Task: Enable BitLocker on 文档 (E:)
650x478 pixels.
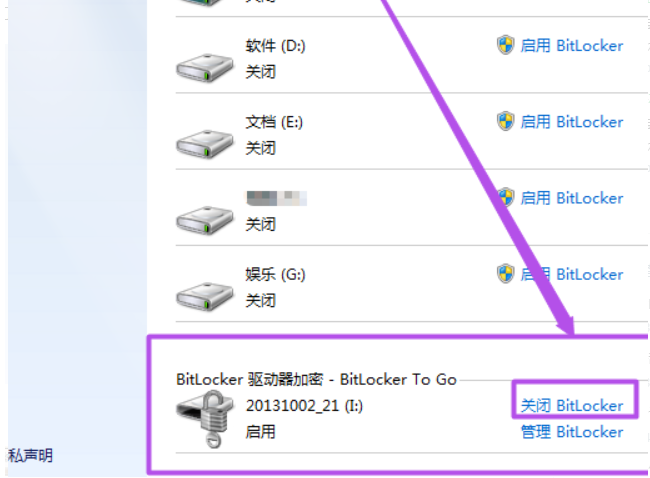Action: pyautogui.click(x=572, y=122)
